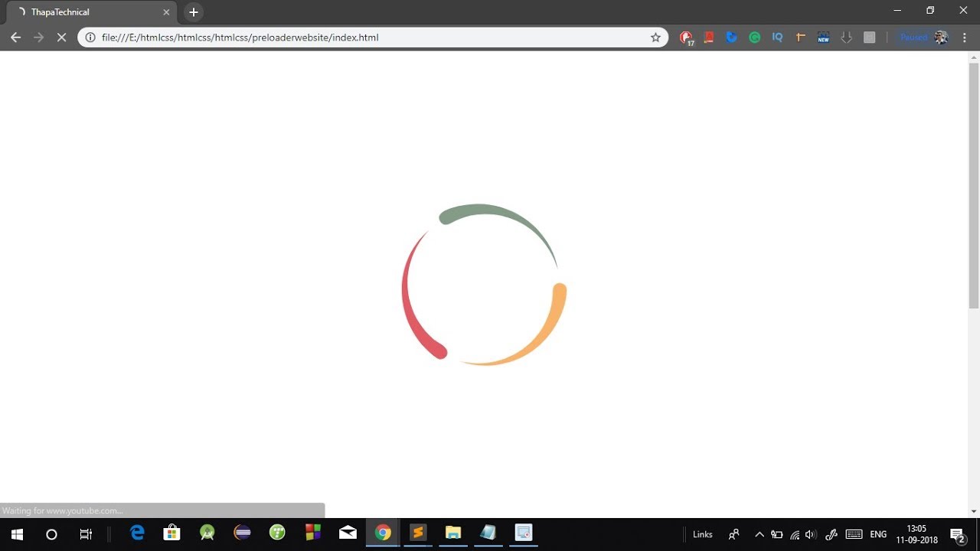
Task: Open the Action Center notifications icon
Action: click(x=958, y=534)
